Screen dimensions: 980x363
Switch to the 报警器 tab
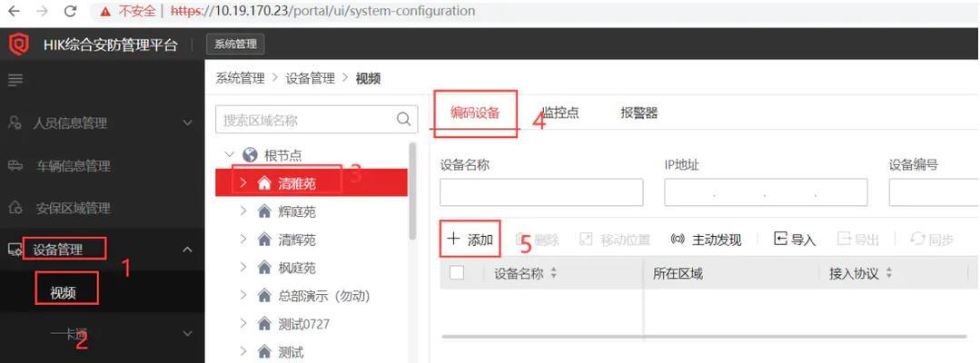click(638, 113)
